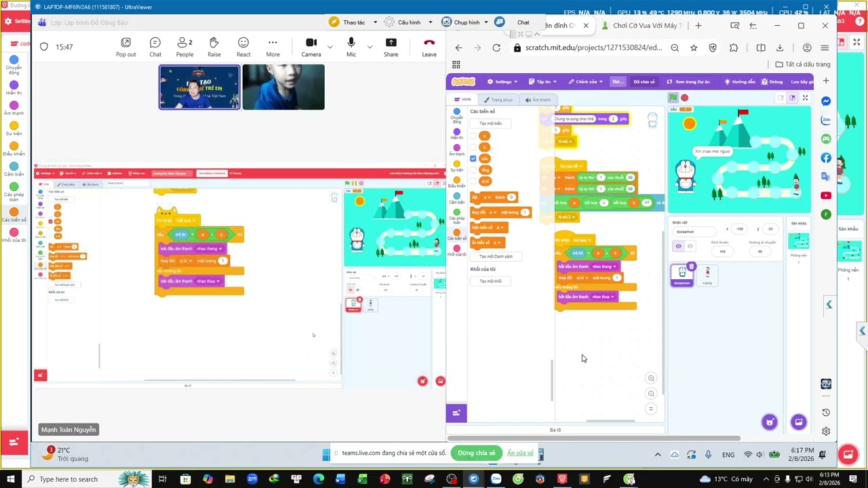
Task: Open the Teams meeting Chat panel
Action: point(155,47)
